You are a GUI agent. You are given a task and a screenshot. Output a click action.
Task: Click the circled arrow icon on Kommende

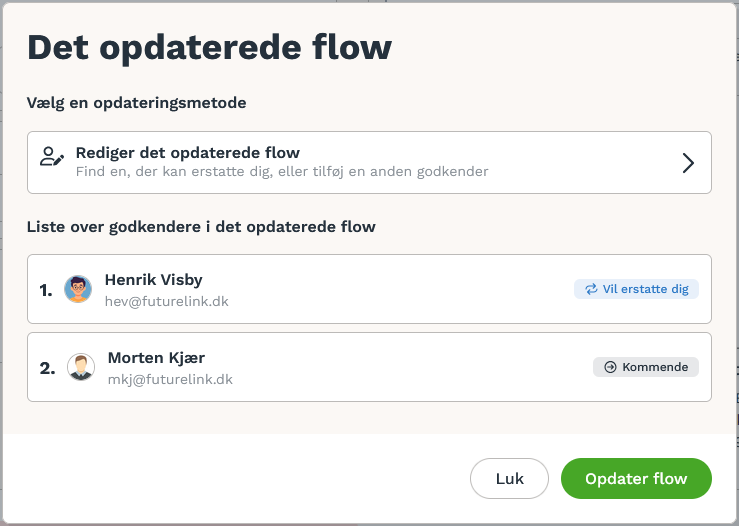click(610, 367)
